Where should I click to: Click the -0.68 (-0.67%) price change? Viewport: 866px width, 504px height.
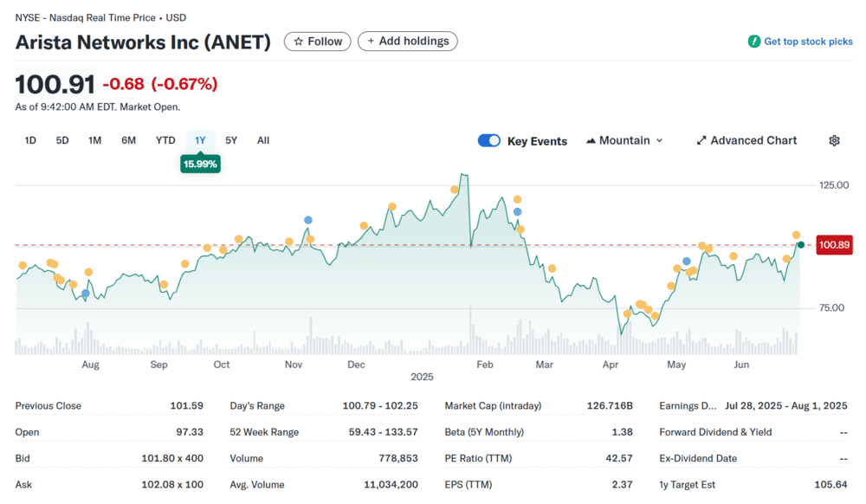point(160,84)
